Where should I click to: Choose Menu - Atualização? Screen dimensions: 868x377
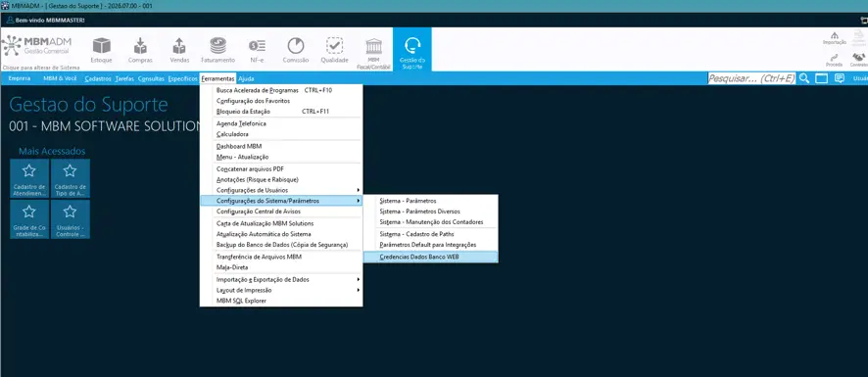[281, 157]
